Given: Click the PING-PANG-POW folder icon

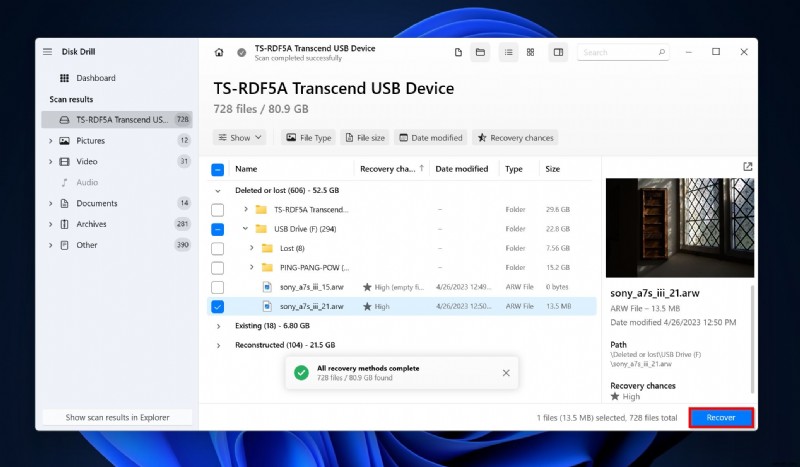Looking at the screenshot, I should click(x=267, y=267).
